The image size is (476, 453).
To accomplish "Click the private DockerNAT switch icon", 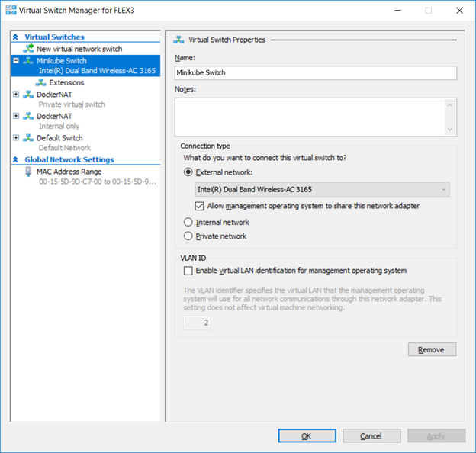I will (28, 95).
